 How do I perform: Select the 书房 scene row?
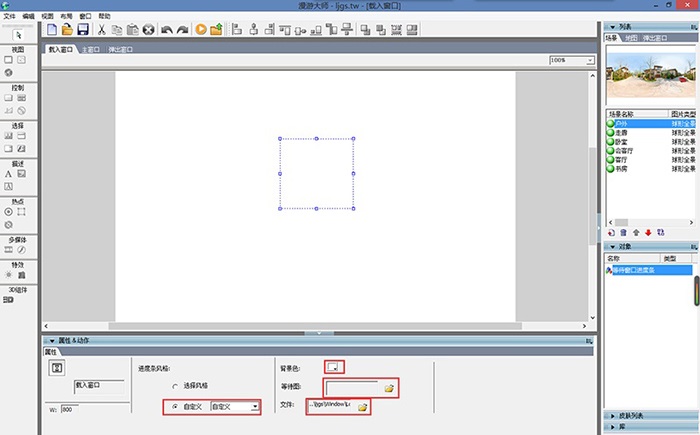click(x=650, y=169)
